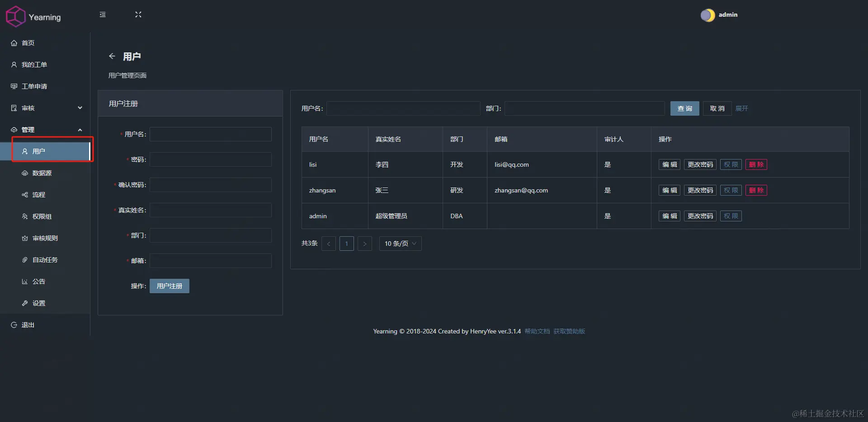Click 权限 for user zhangsan
The height and width of the screenshot is (422, 868).
point(731,190)
